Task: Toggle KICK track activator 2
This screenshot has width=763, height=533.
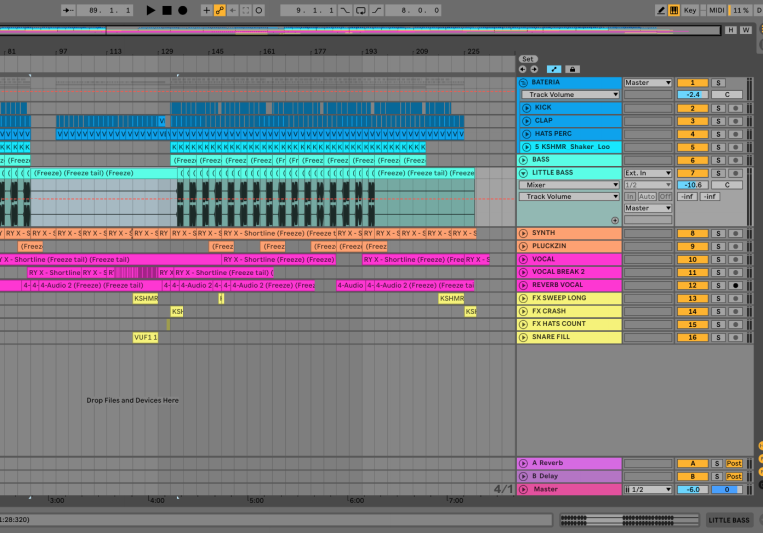Action: click(x=692, y=108)
